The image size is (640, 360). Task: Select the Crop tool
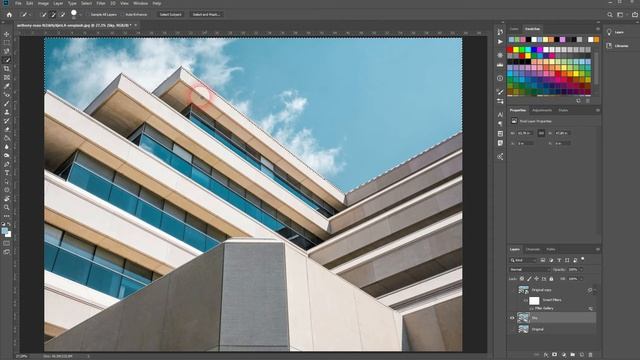click(7, 69)
